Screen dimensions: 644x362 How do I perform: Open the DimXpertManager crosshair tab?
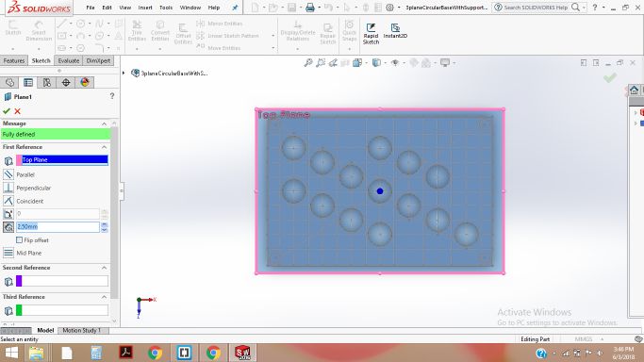tap(66, 83)
